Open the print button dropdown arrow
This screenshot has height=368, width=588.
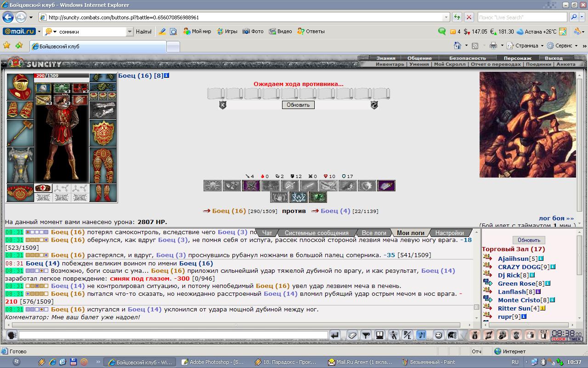point(502,46)
